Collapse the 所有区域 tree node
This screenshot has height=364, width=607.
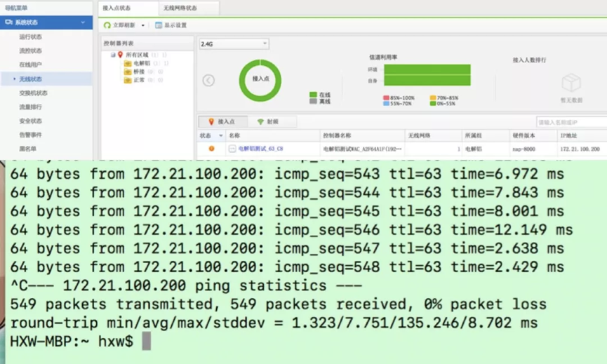(x=112, y=55)
